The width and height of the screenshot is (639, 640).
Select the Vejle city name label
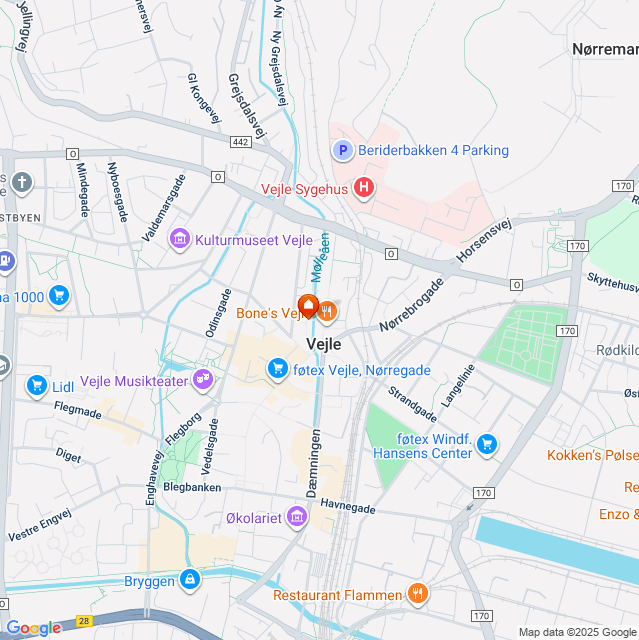click(324, 344)
